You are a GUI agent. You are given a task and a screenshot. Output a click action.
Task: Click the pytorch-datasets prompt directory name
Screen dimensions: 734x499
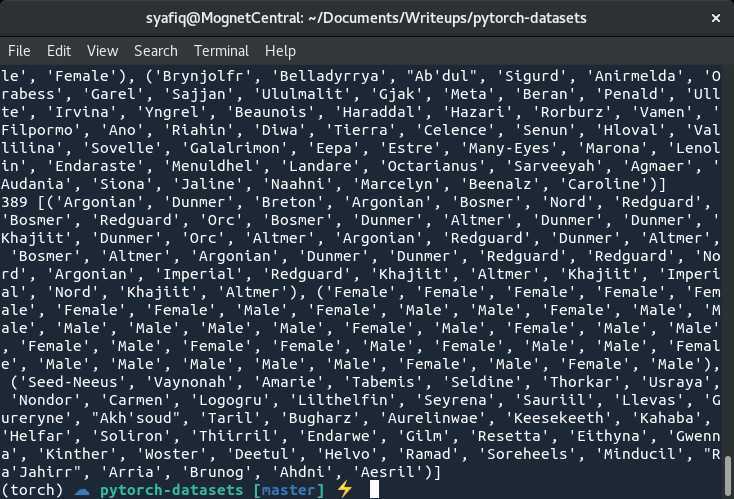point(172,490)
